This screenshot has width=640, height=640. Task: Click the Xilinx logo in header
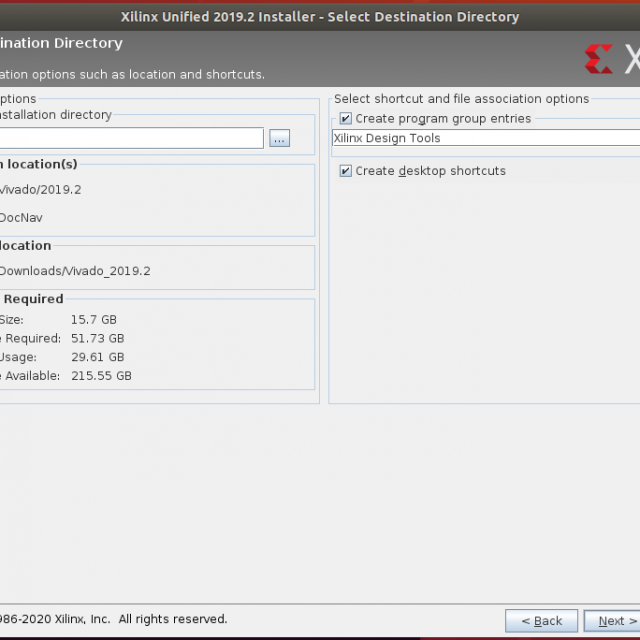[x=600, y=58]
